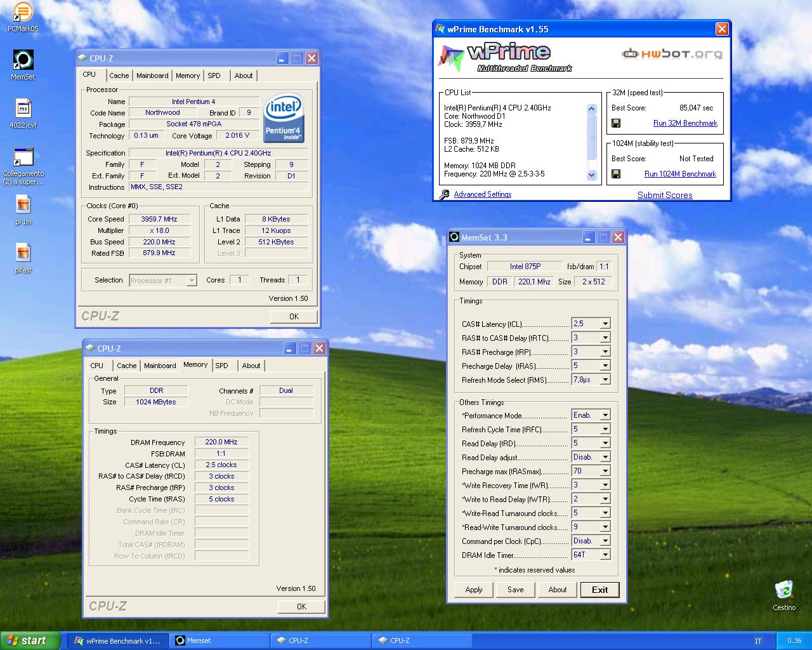
Task: Expand the Refresh Cycle Time (tRFC) dropdown
Action: pos(605,429)
